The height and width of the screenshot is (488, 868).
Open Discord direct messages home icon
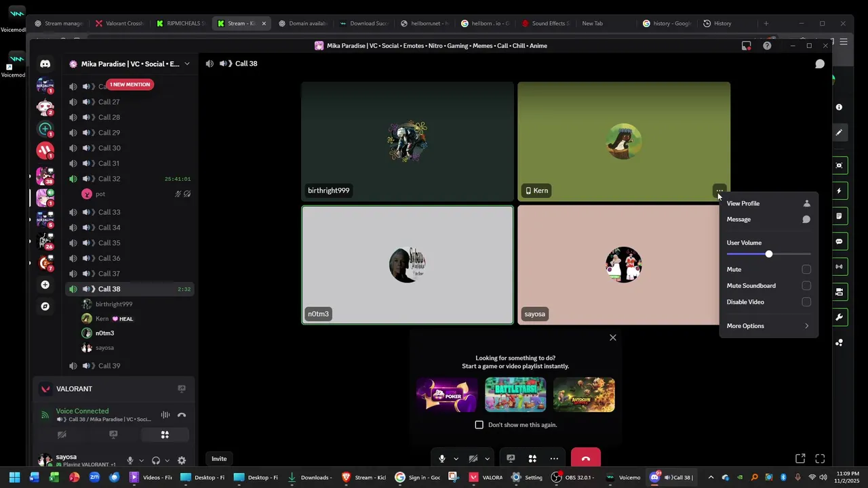[45, 64]
